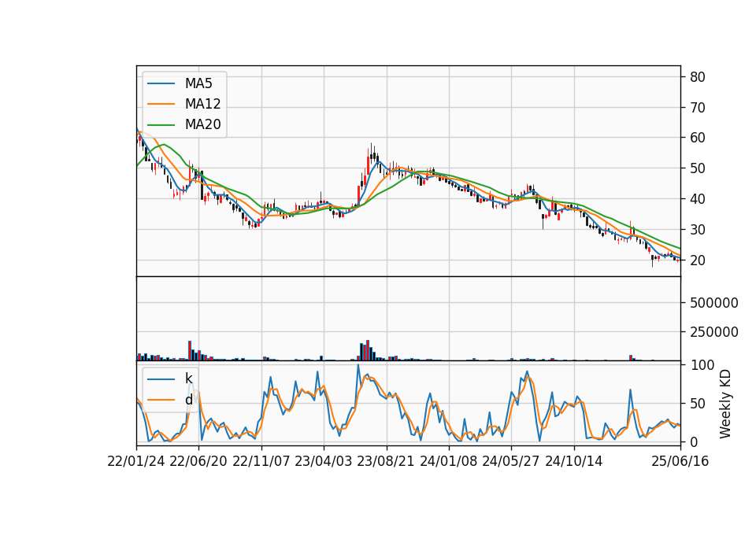This screenshot has height=543, width=756.
Task: Click the price axis value 40
Action: coord(697,199)
